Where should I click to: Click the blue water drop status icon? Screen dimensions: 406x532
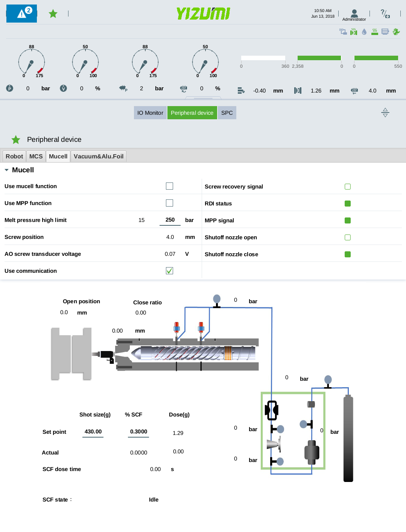point(364,32)
